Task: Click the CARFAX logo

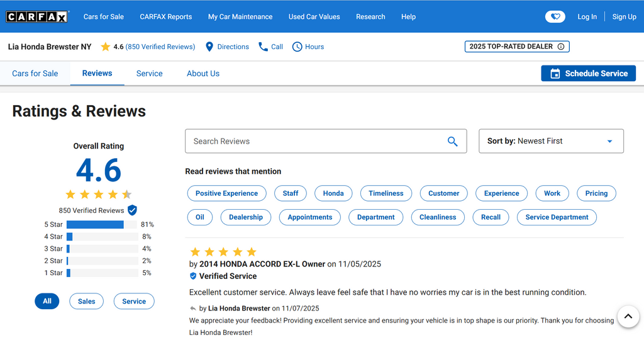Action: click(x=37, y=17)
